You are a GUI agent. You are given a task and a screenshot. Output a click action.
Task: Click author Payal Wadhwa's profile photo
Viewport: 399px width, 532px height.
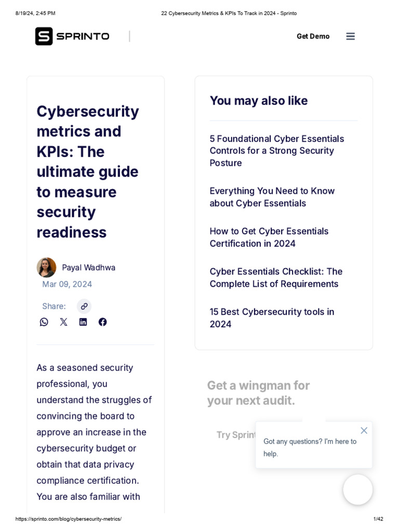click(46, 268)
